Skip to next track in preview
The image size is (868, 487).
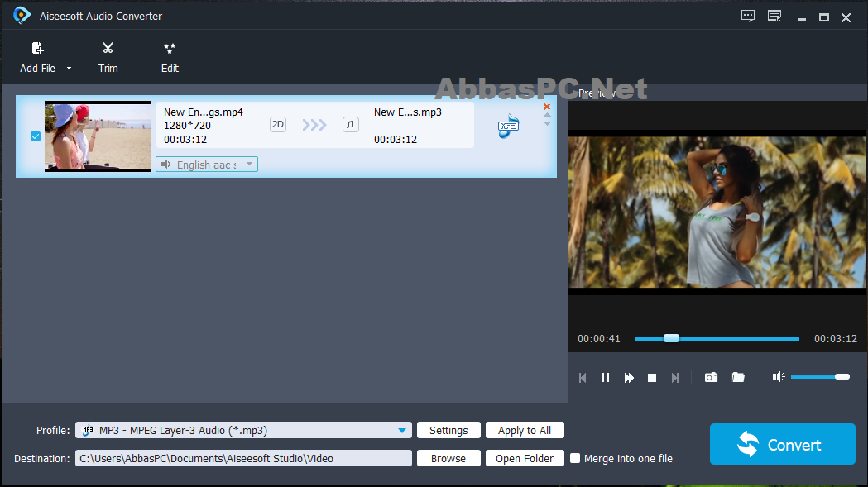coord(675,377)
